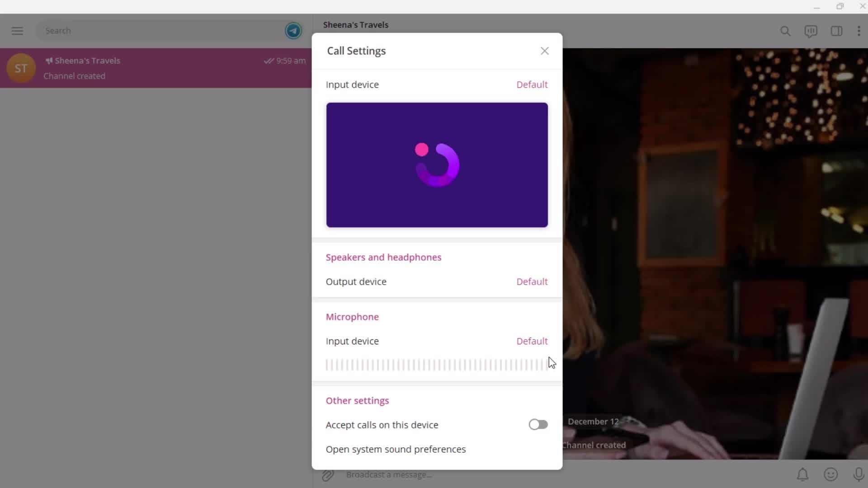Click the columns layout icon top right
Screen dimensions: 868x488
[836, 30]
